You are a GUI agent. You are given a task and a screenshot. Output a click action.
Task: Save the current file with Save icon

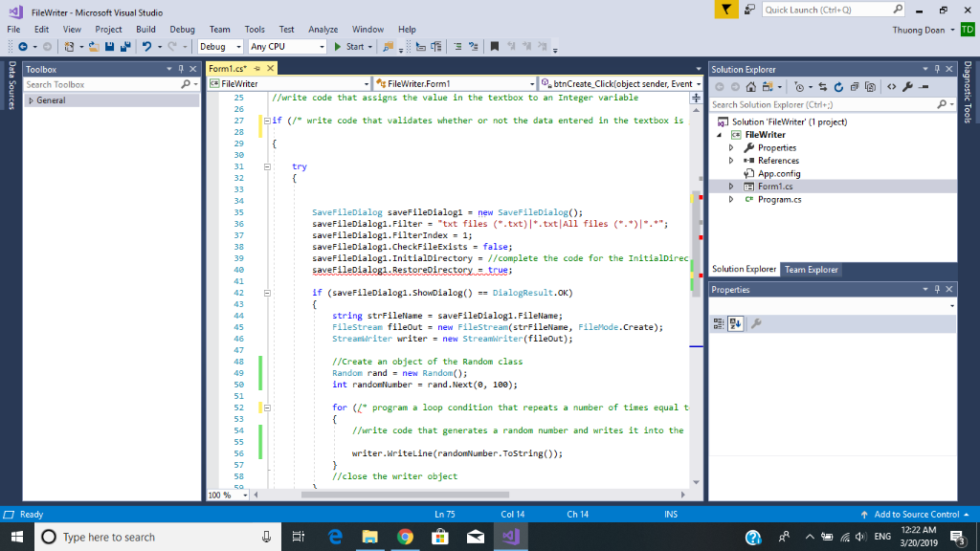coord(109,47)
